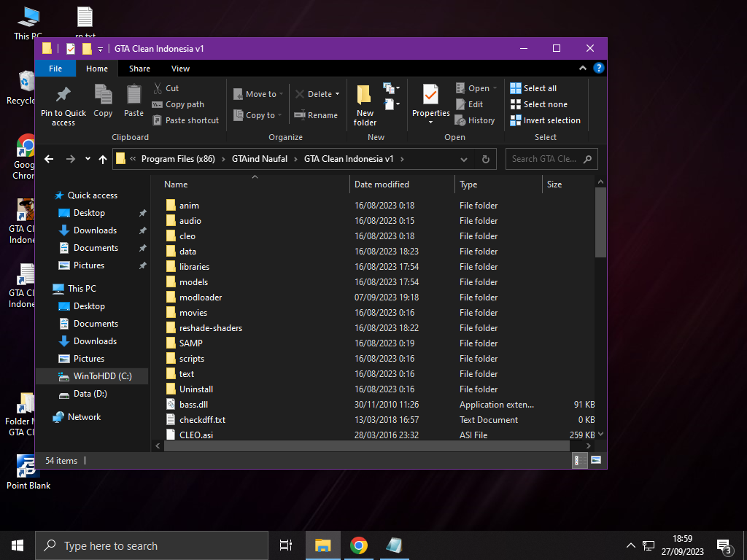
Task: Open the File menu tab
Action: coord(55,69)
